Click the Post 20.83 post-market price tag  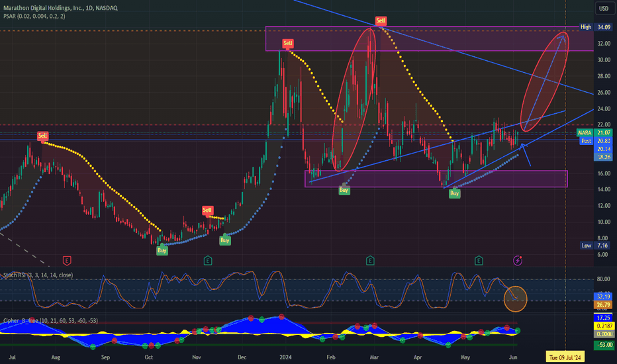[596, 141]
